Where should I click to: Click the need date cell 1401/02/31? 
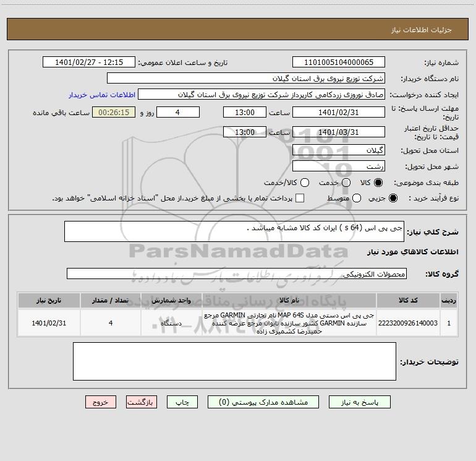click(x=49, y=323)
